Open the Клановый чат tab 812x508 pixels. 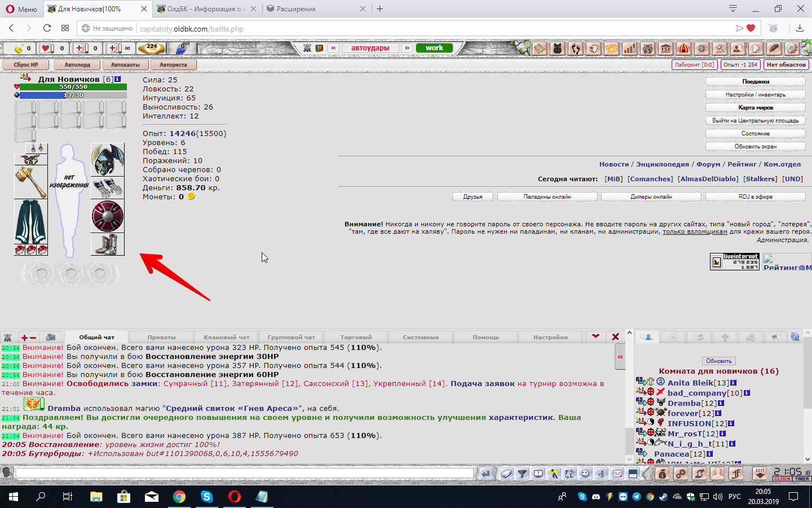point(226,337)
